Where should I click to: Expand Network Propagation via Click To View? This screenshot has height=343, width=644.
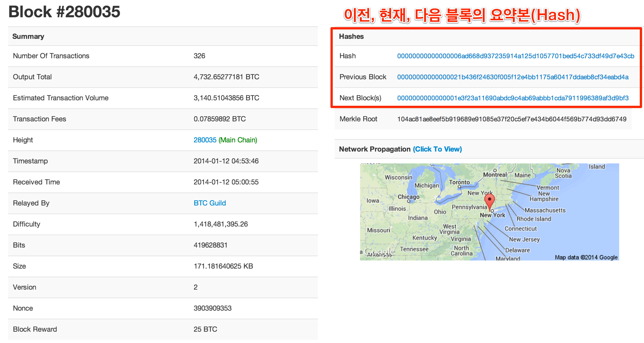coord(437,149)
